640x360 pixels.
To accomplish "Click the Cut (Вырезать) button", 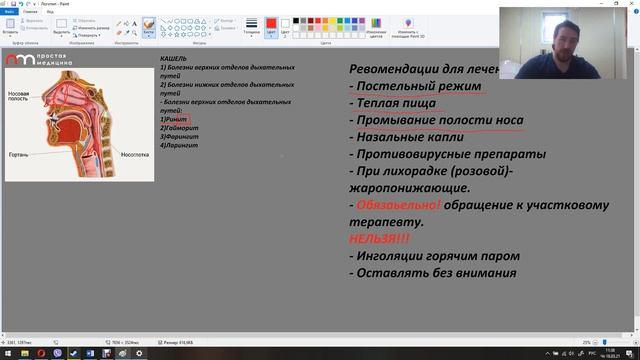I will click(32, 20).
